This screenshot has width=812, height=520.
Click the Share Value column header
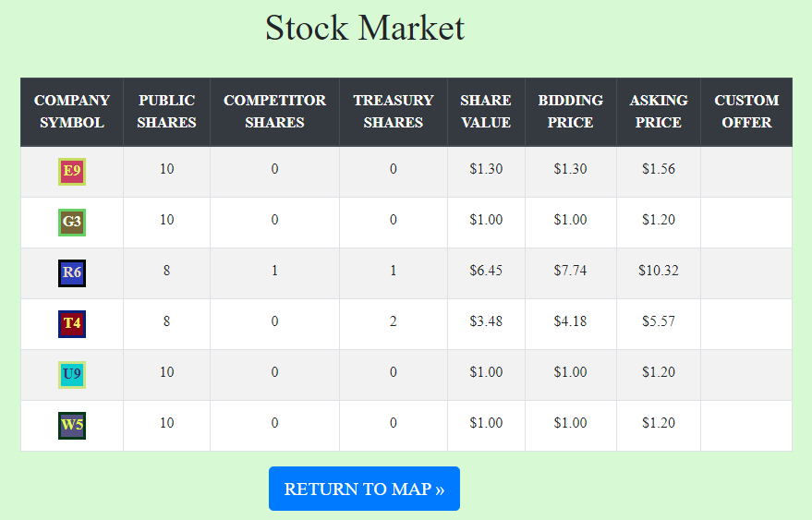pos(486,112)
